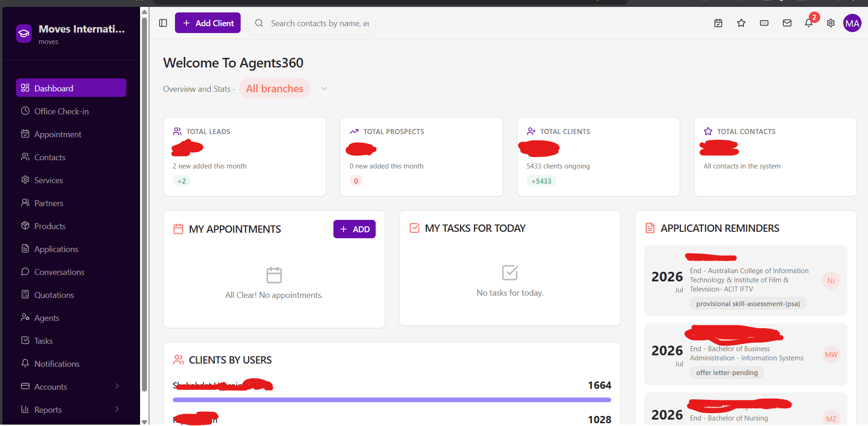868x426 pixels.
Task: Click the My Appointments calendar icon
Action: [178, 229]
